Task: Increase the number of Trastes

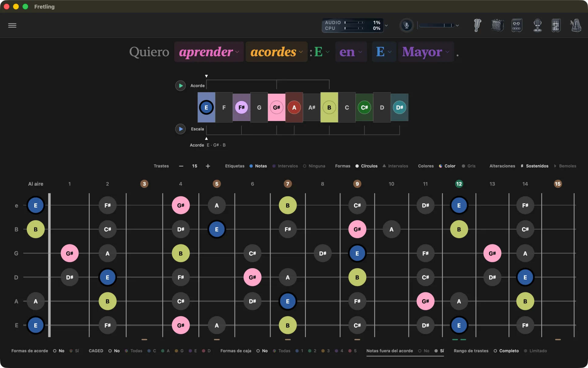Action: click(208, 166)
